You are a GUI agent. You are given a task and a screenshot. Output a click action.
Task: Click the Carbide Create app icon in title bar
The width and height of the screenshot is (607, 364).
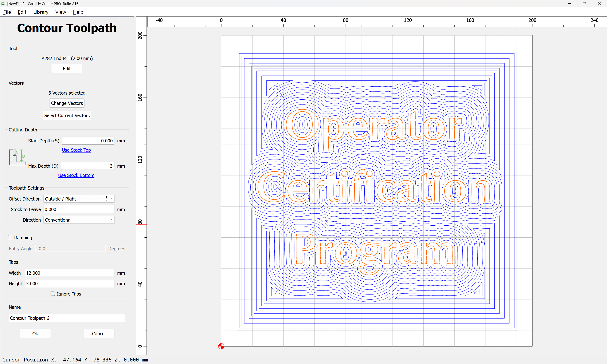click(x=3, y=3)
